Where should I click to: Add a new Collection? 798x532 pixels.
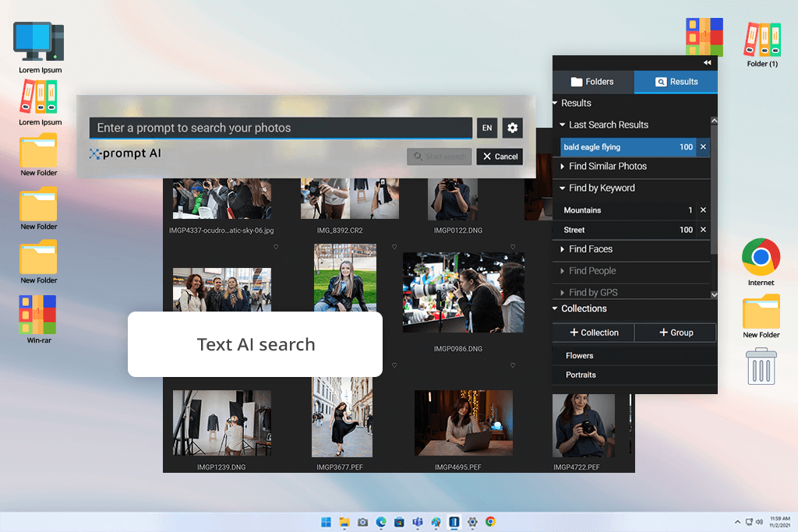point(593,333)
